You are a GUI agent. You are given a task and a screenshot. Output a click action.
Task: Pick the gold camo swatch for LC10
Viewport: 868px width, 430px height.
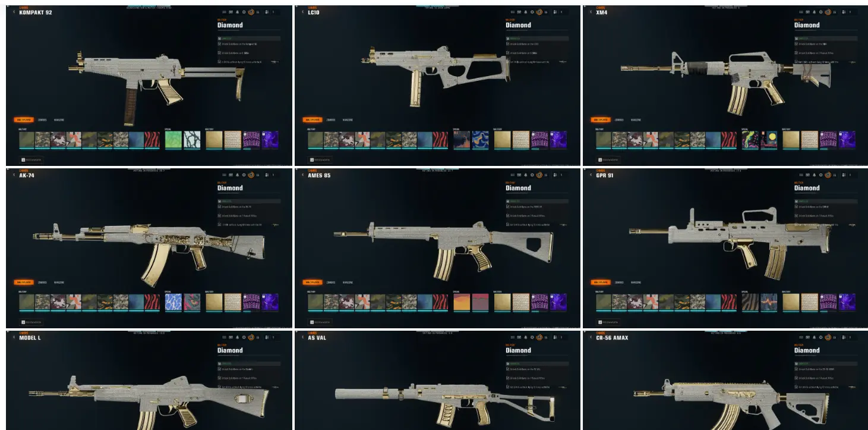click(x=503, y=140)
